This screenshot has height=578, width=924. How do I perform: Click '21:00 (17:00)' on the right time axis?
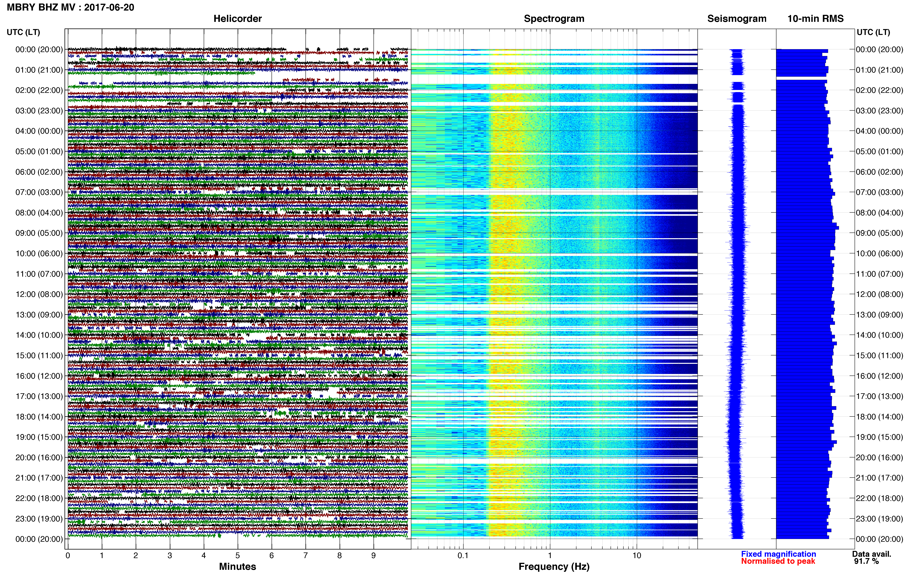pyautogui.click(x=879, y=478)
